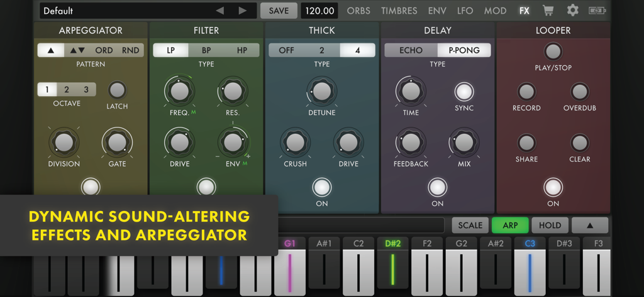Click the Default preset name field
The width and height of the screenshot is (644, 297).
(x=148, y=11)
